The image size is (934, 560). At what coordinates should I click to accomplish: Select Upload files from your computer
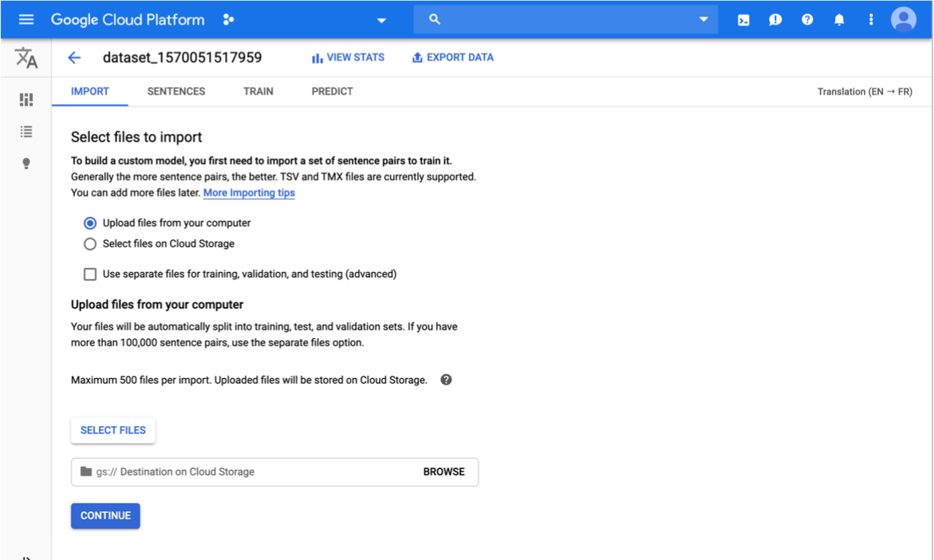click(90, 223)
